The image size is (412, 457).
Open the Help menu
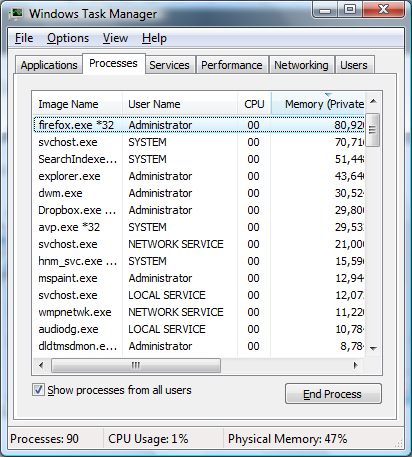(154, 38)
